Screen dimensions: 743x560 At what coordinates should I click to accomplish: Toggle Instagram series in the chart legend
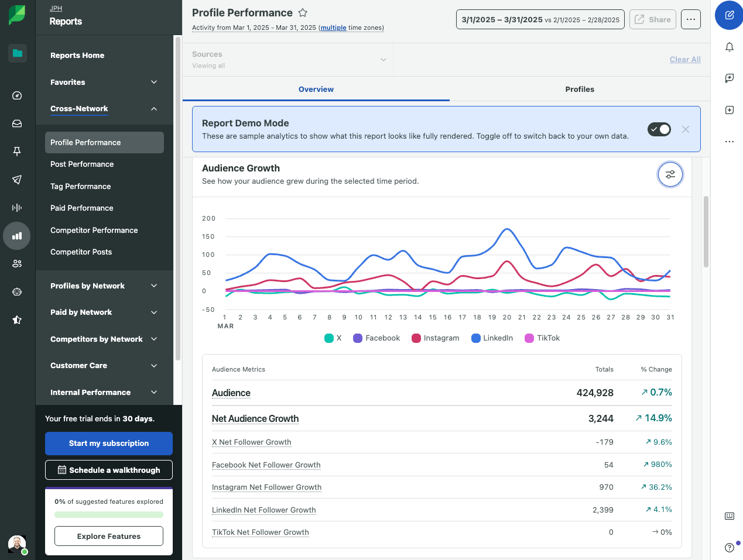pyautogui.click(x=435, y=338)
